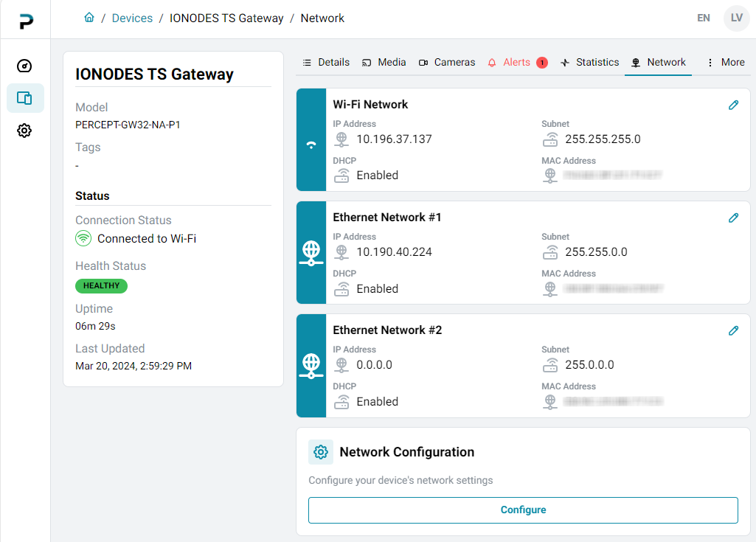Click MAC address icon in Wi-Fi Network card

550,176
